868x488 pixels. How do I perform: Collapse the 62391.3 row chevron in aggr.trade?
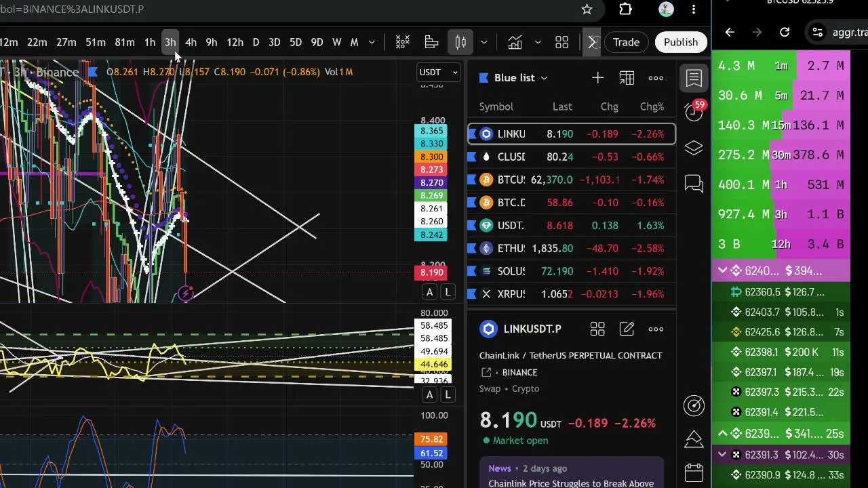[x=723, y=455]
